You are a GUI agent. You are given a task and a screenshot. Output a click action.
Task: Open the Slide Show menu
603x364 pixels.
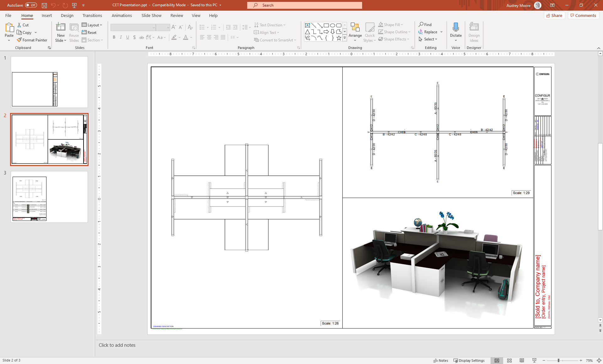coord(151,15)
